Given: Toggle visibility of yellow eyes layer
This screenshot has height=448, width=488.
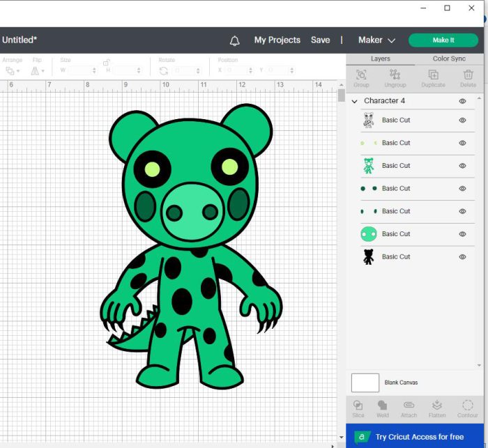Looking at the screenshot, I should (x=462, y=143).
